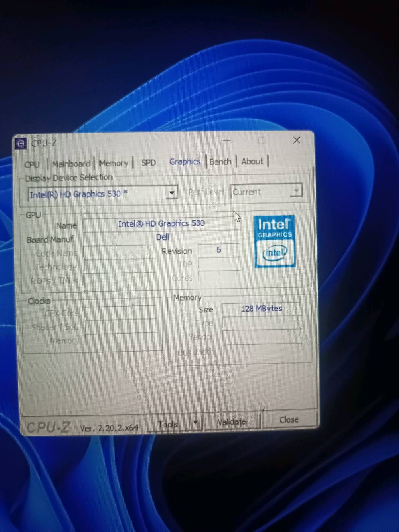The image size is (399, 532).
Task: Click the CPU-Z title bar text
Action: coord(44,143)
